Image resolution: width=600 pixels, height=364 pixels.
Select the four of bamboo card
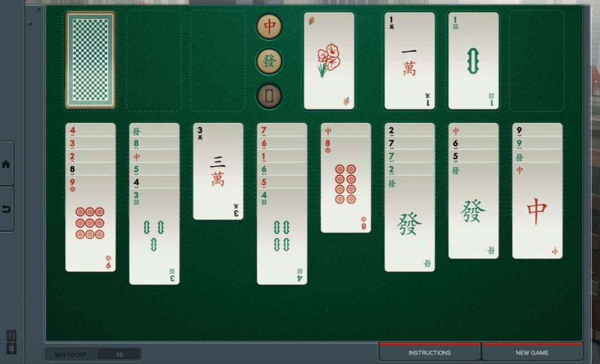point(282,236)
